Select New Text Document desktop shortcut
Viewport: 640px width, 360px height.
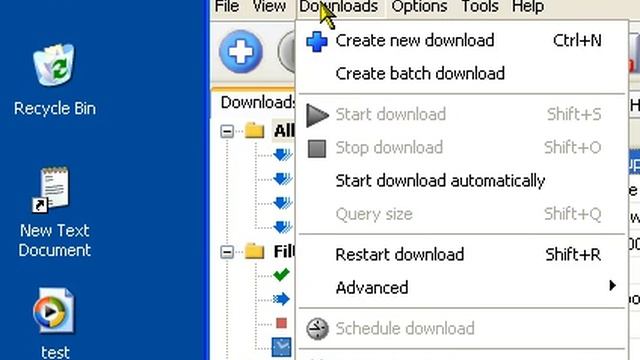tap(55, 212)
